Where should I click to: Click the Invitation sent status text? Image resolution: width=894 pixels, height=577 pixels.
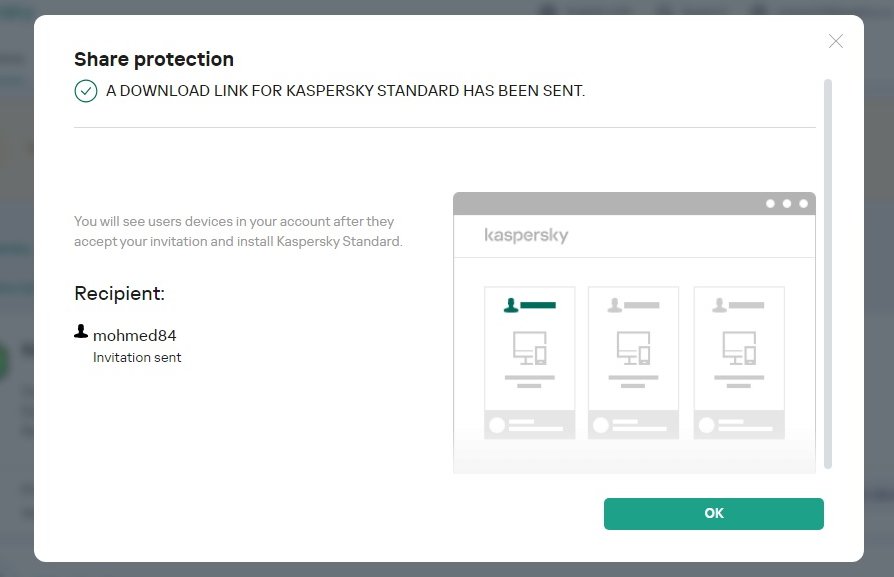tap(137, 357)
